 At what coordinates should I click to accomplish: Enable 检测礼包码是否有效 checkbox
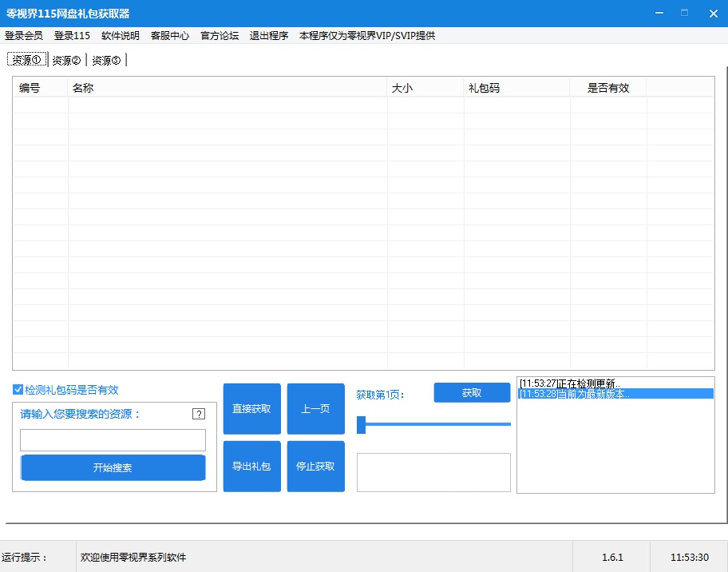tap(18, 389)
